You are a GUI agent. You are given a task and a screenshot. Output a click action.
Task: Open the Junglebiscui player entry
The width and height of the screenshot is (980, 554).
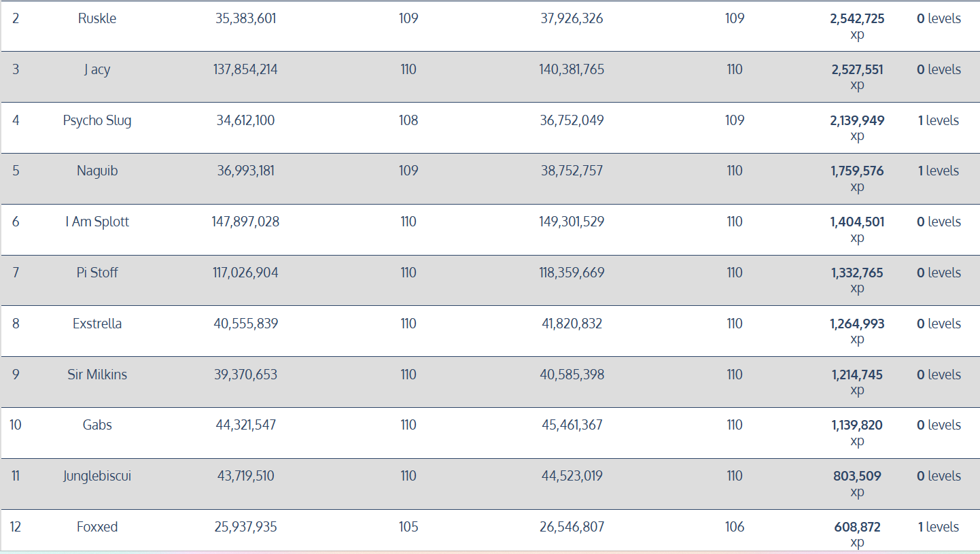point(97,477)
